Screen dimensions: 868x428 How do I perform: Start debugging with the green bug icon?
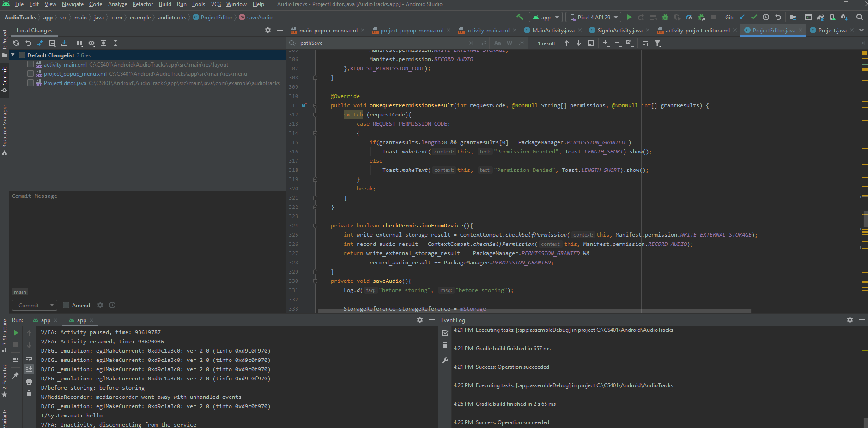pos(665,17)
